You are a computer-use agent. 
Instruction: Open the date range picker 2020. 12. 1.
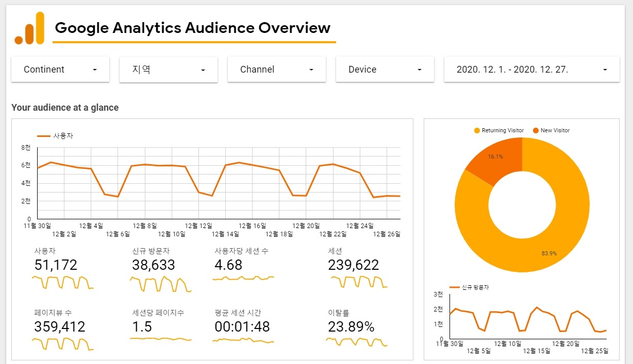(x=532, y=70)
